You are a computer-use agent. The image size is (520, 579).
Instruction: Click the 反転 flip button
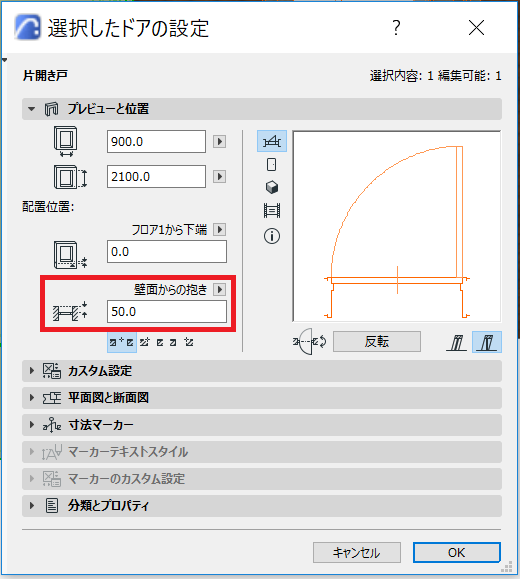(x=377, y=342)
